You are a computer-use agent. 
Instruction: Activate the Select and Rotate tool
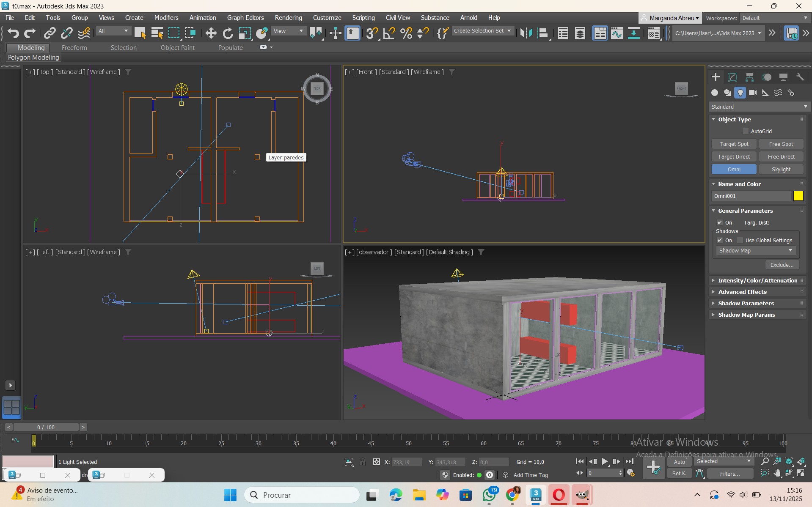(x=228, y=33)
